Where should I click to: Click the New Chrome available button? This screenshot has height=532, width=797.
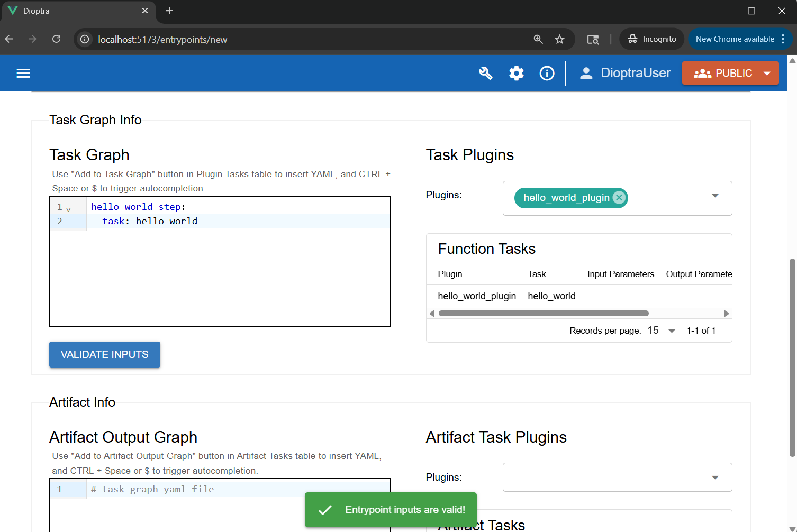pos(735,39)
